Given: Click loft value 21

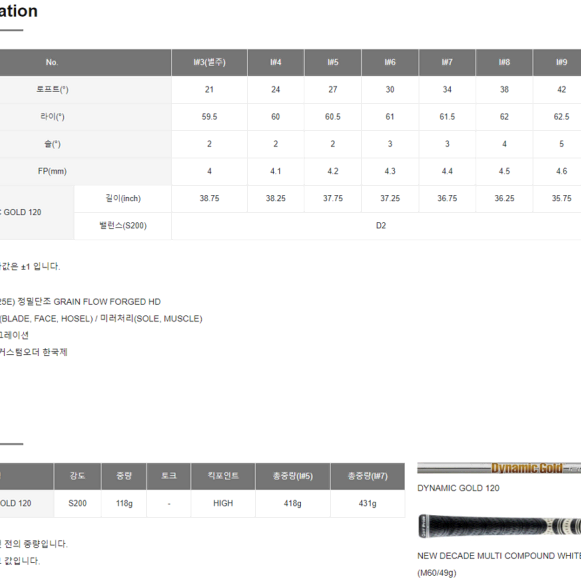Looking at the screenshot, I should pyautogui.click(x=209, y=89).
